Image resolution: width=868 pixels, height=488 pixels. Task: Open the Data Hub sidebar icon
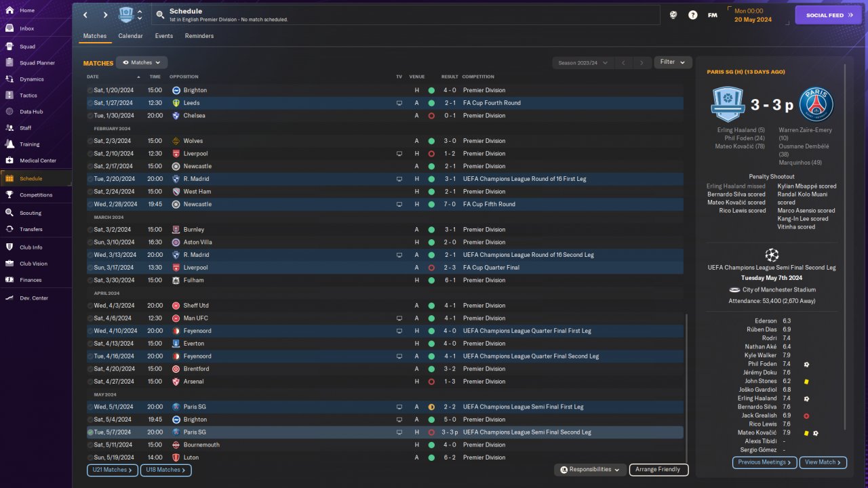pyautogui.click(x=9, y=112)
